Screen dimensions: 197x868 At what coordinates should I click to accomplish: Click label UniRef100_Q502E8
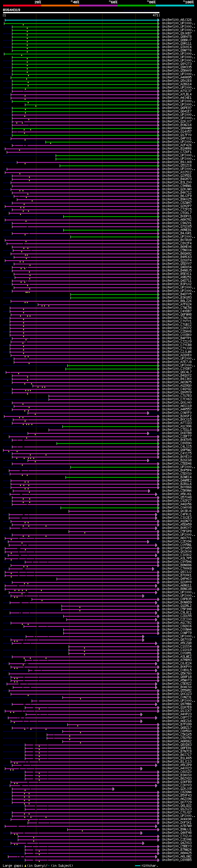coord(176,81)
